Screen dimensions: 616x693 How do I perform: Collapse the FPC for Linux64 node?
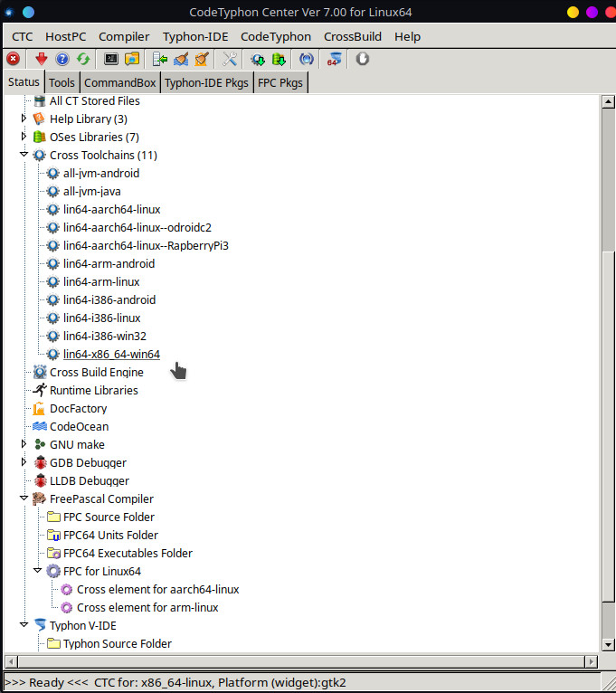[x=38, y=570]
